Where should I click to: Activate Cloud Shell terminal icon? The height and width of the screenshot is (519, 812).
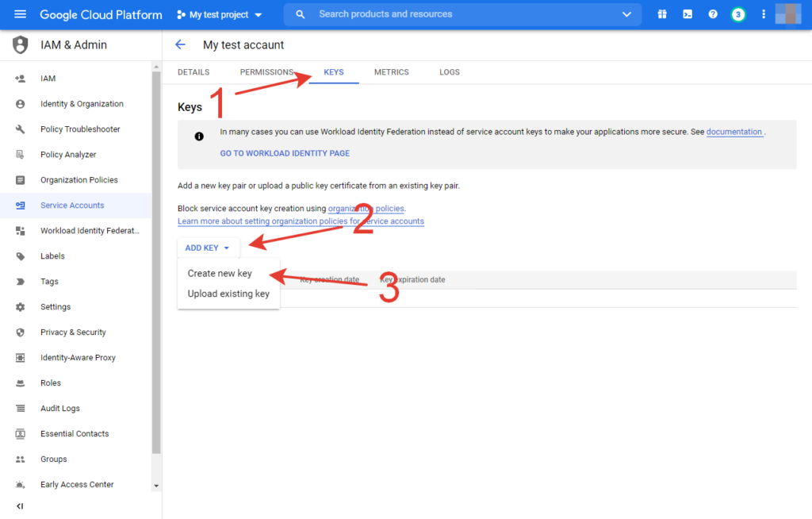click(688, 14)
